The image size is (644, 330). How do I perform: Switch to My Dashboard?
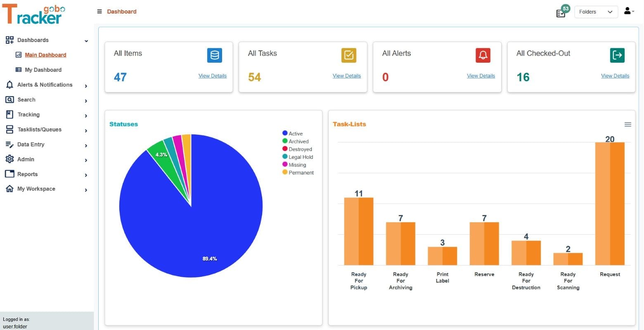pos(43,70)
